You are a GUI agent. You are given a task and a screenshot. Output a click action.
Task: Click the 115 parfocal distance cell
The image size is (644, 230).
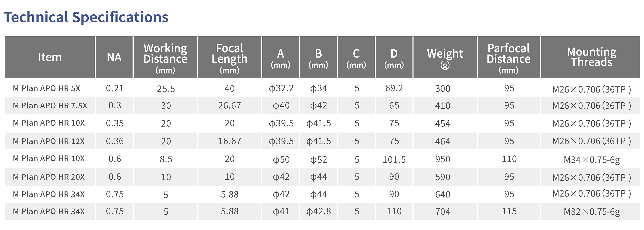(509, 211)
